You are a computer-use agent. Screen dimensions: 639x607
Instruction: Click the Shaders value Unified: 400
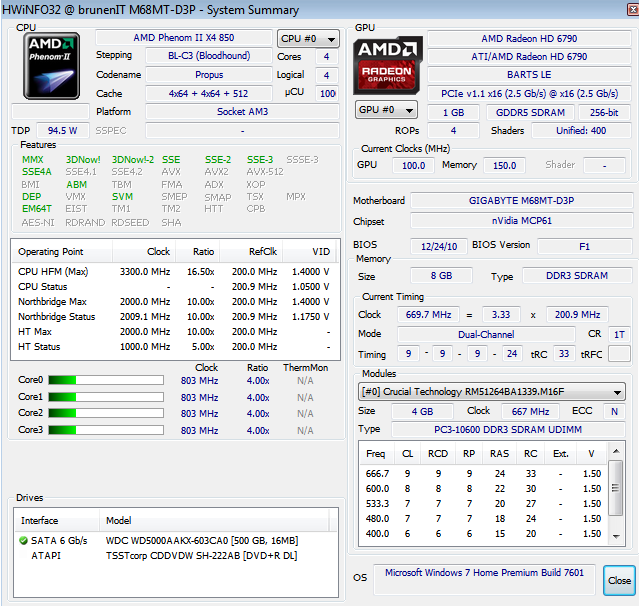pos(582,131)
